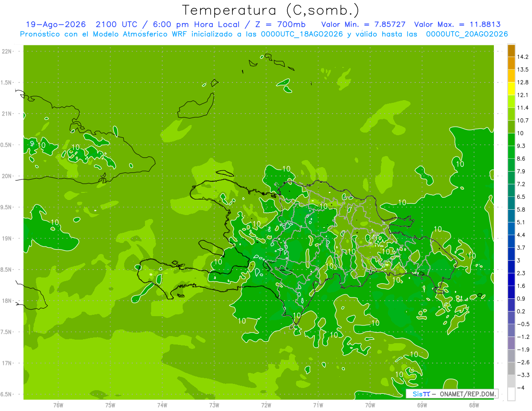
Task: Click the '22N' latitude tick label
Action: click(x=7, y=51)
